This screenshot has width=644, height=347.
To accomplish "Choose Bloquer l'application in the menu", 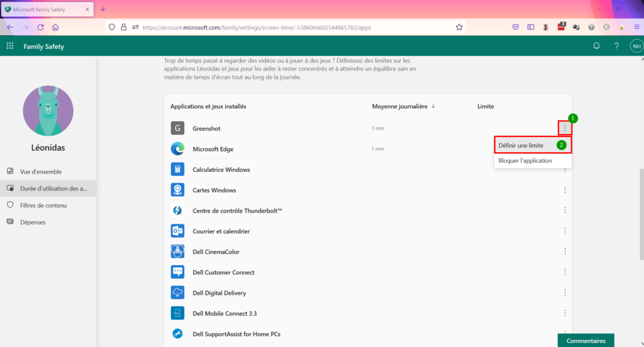I will [533, 160].
